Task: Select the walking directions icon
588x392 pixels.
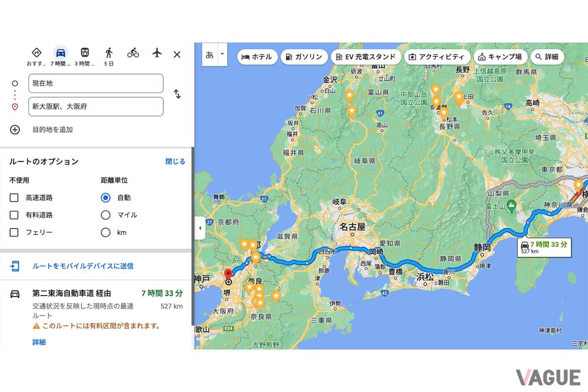Action: pos(110,51)
